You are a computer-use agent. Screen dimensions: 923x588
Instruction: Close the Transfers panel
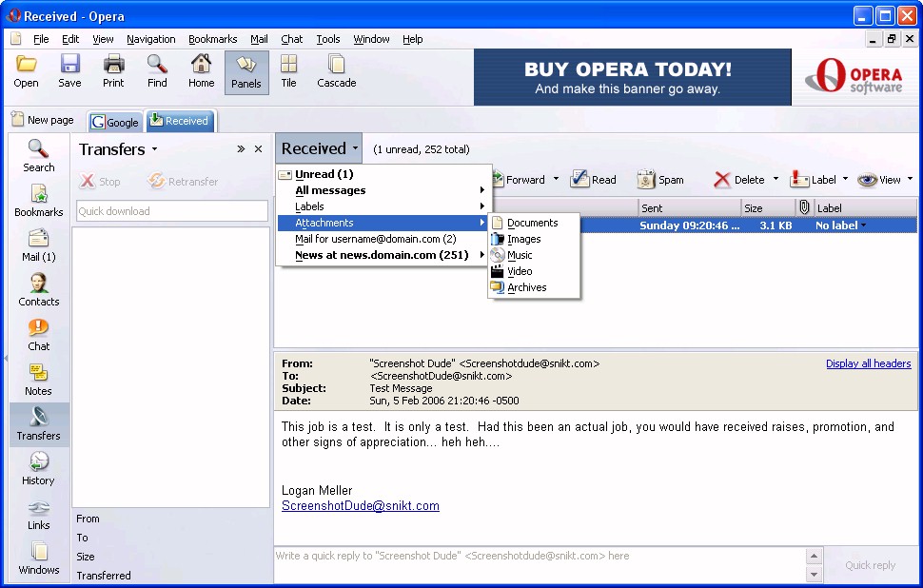coord(258,149)
